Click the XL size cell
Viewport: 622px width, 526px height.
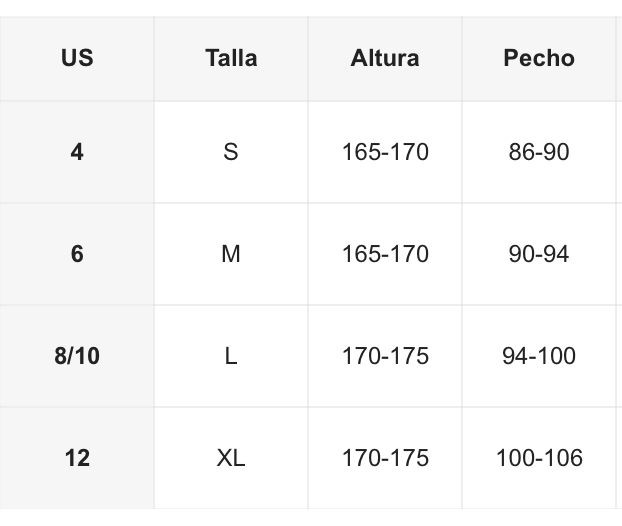click(x=231, y=458)
